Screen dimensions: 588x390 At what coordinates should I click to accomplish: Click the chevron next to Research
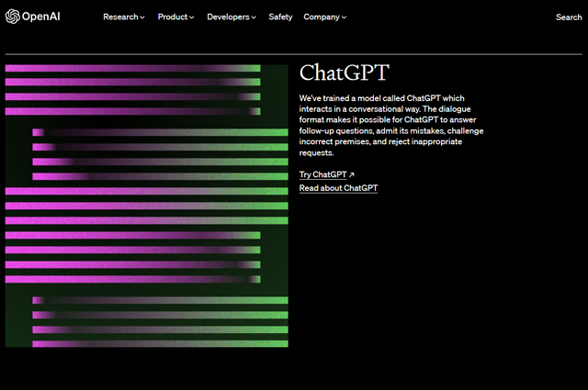pyautogui.click(x=142, y=17)
